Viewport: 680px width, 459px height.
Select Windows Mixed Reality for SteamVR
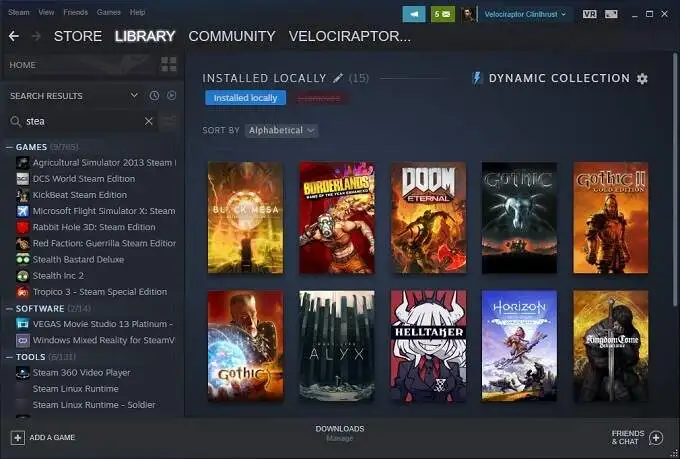point(96,340)
